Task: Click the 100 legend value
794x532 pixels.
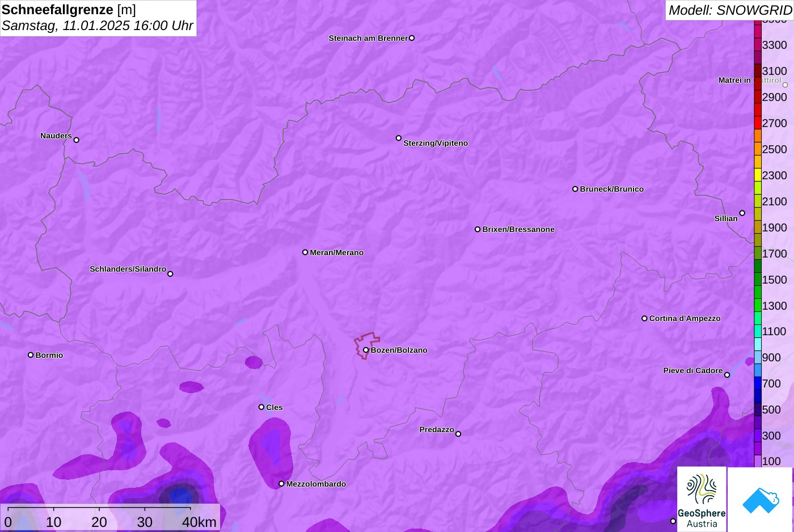Action: click(x=771, y=461)
